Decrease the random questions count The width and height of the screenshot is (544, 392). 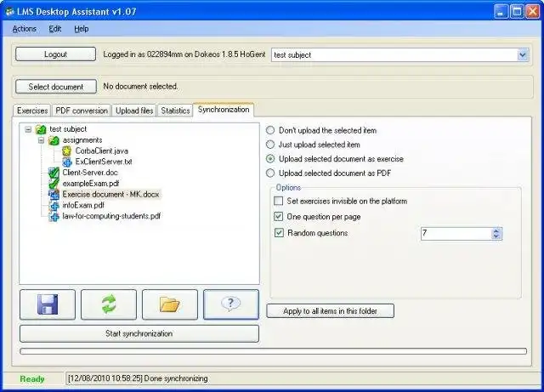pyautogui.click(x=496, y=236)
